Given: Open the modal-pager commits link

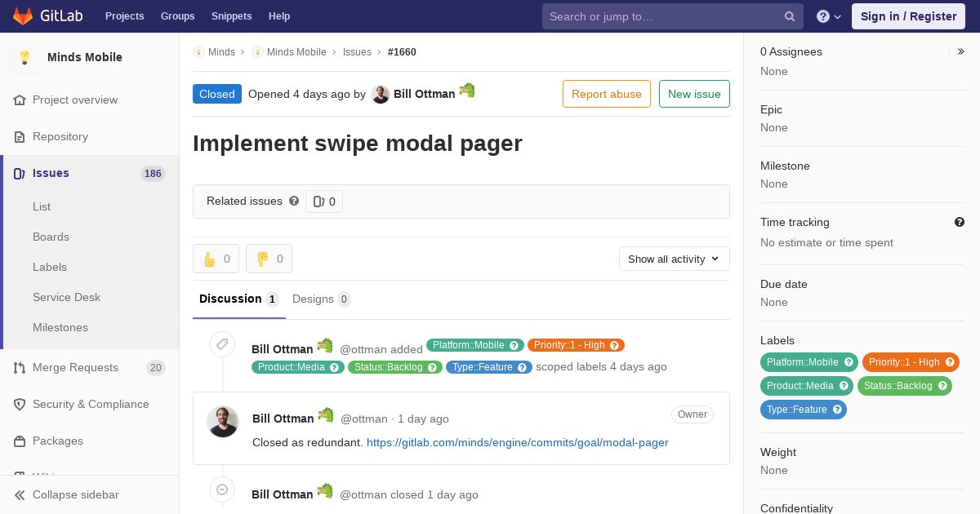Looking at the screenshot, I should pyautogui.click(x=518, y=442).
